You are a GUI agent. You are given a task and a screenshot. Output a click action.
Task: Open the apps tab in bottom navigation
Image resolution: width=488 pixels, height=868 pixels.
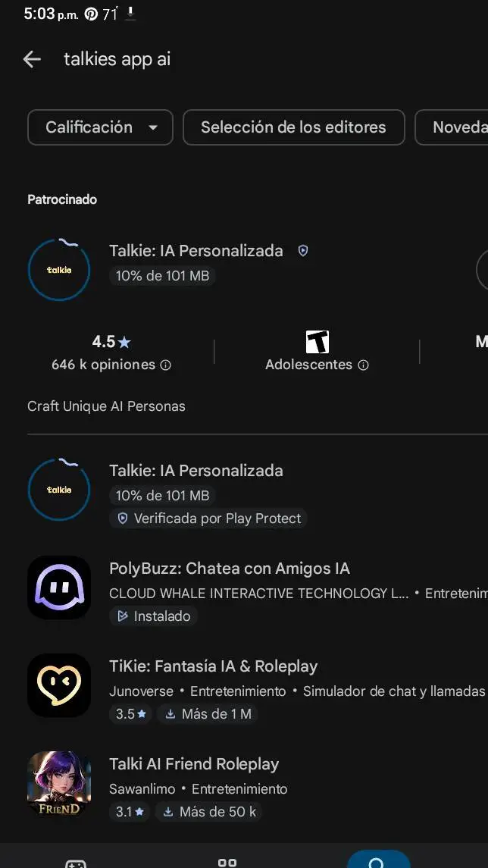pyautogui.click(x=227, y=863)
